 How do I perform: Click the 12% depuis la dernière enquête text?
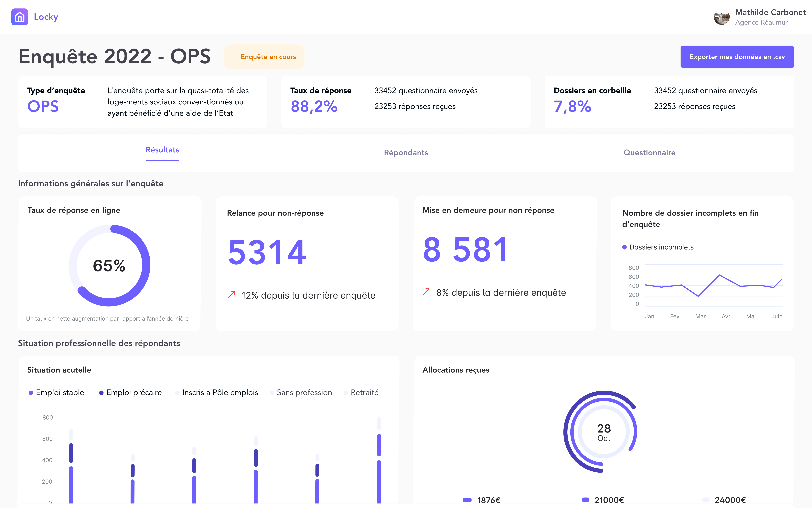308,295
